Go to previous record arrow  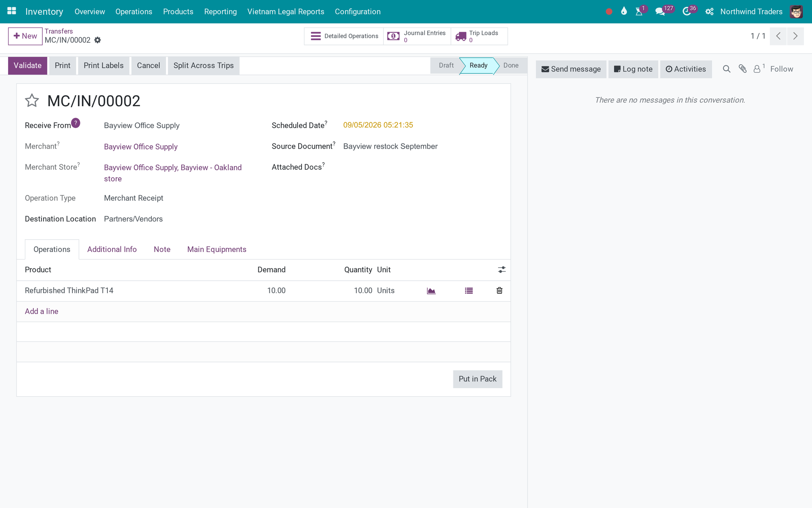778,36
